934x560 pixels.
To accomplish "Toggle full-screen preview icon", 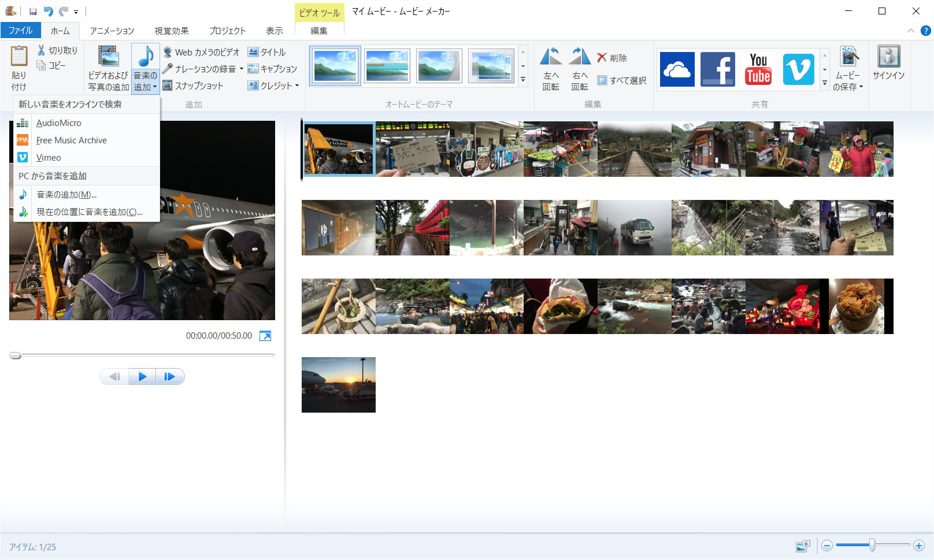I will coord(265,336).
